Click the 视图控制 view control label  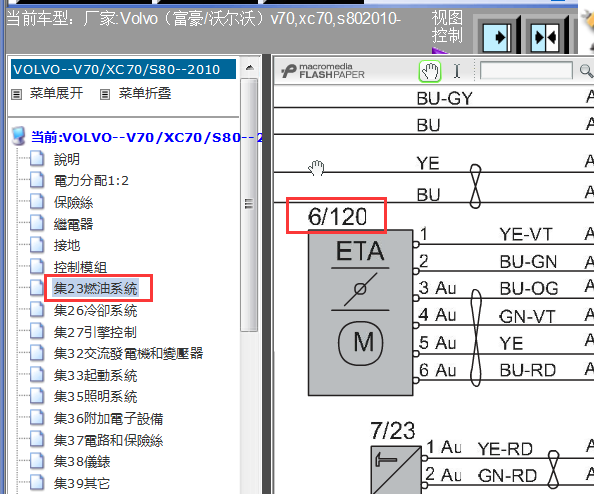point(447,27)
